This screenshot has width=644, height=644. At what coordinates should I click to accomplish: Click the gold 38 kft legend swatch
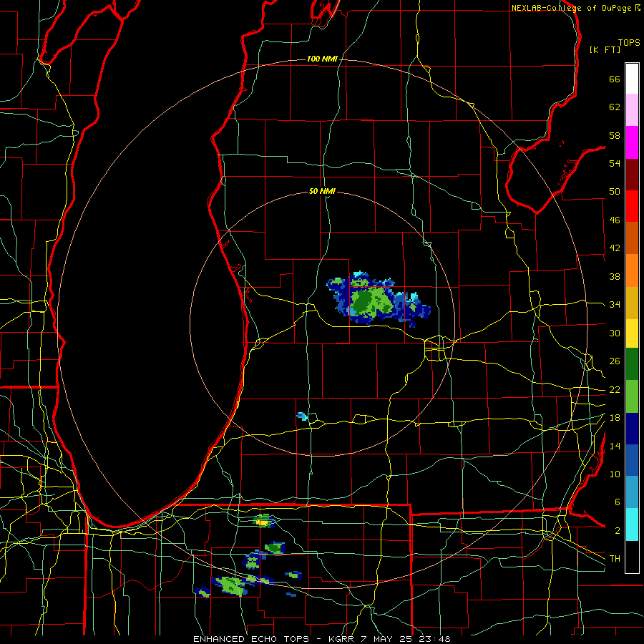tap(632, 303)
